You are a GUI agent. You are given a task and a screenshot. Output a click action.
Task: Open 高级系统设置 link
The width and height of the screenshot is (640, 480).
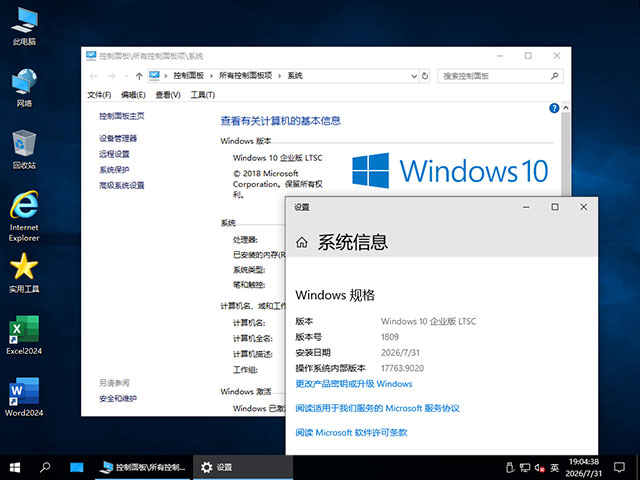[x=122, y=186]
